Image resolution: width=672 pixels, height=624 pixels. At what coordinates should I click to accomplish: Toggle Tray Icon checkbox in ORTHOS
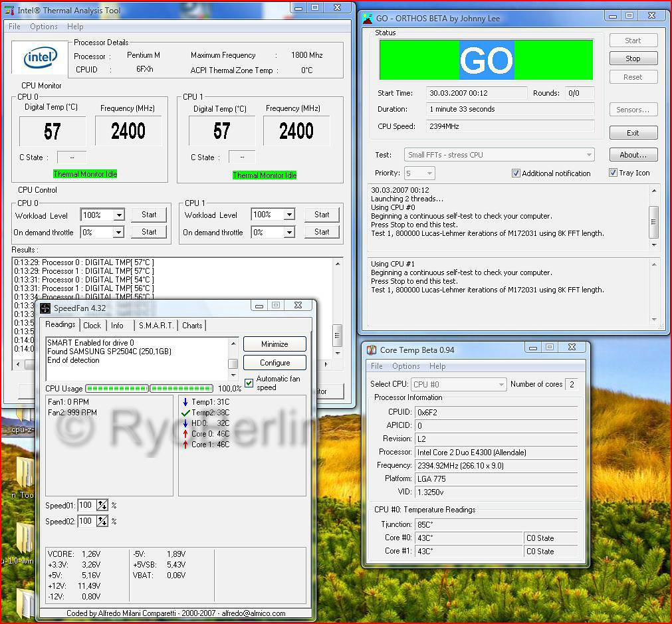pos(613,172)
